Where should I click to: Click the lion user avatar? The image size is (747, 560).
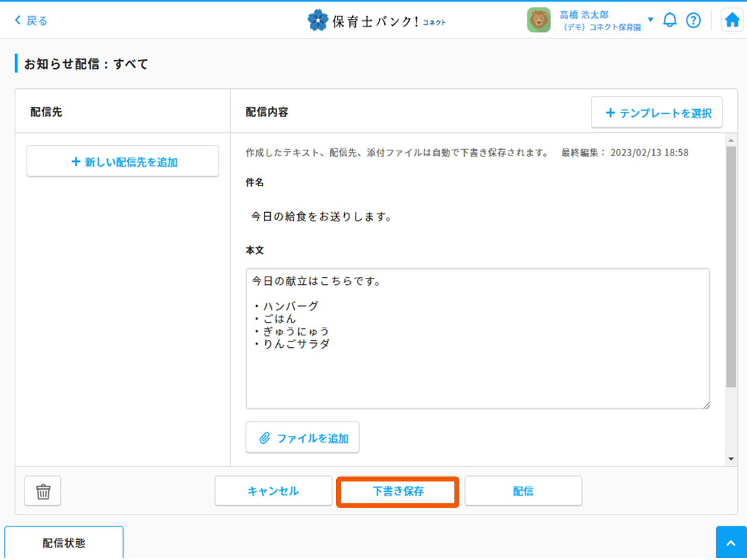(x=539, y=20)
